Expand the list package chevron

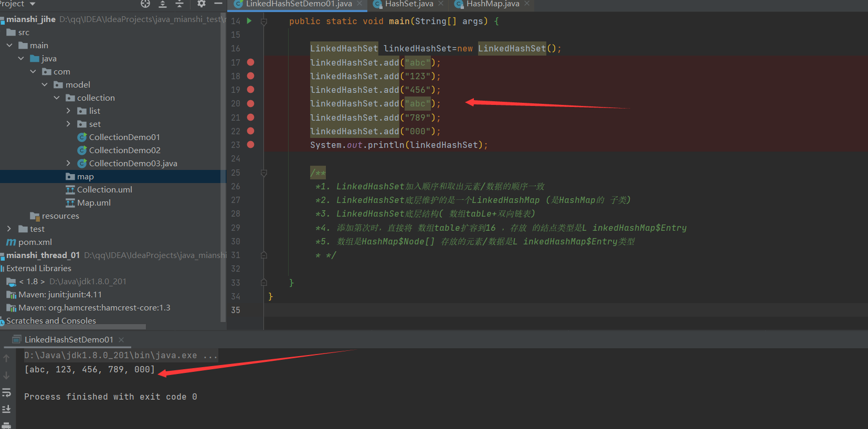[x=68, y=111]
